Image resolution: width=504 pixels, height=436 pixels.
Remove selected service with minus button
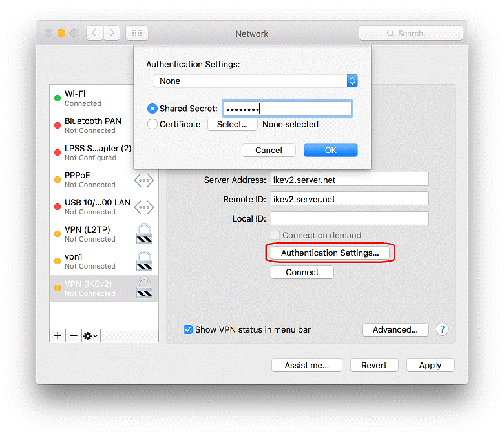click(x=74, y=336)
